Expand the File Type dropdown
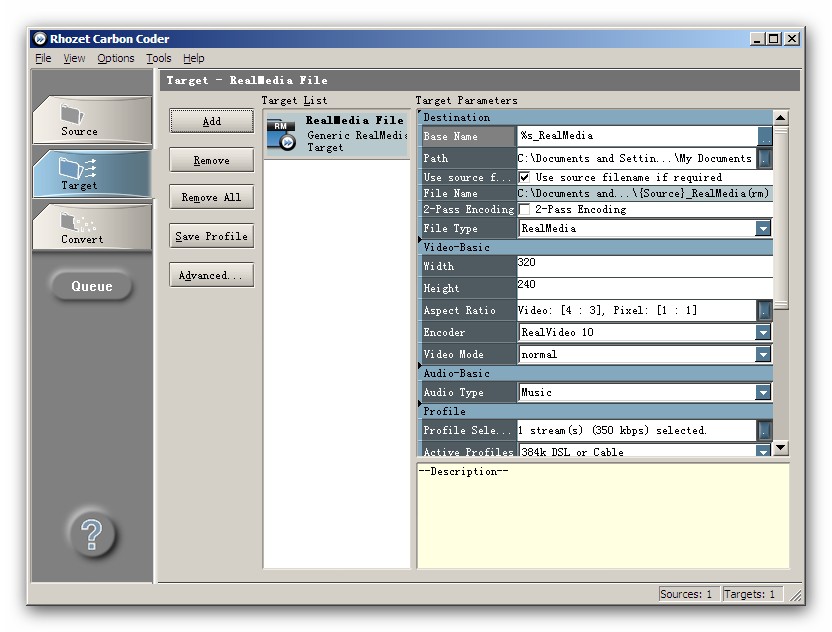This screenshot has height=632, width=832. click(x=764, y=228)
